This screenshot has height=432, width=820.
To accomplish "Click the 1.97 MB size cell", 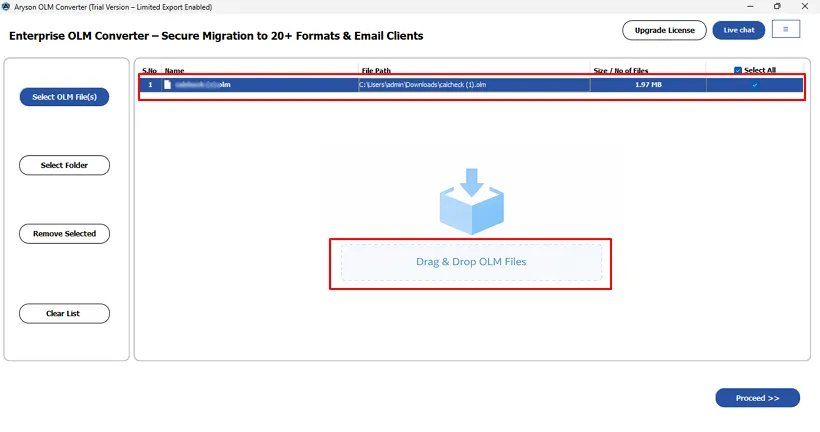I will (648, 85).
